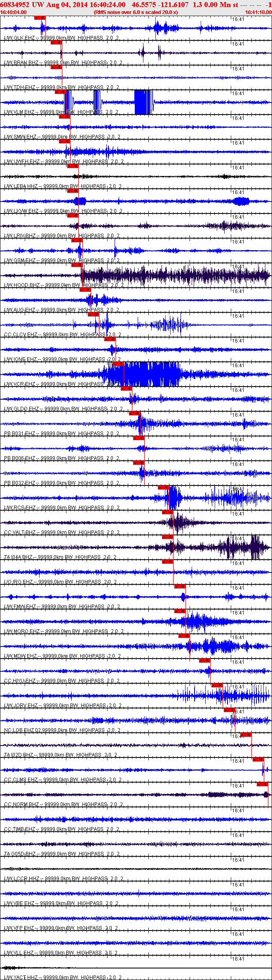Click the RMS noise scaling note
The image size is (272, 980).
[136, 12]
